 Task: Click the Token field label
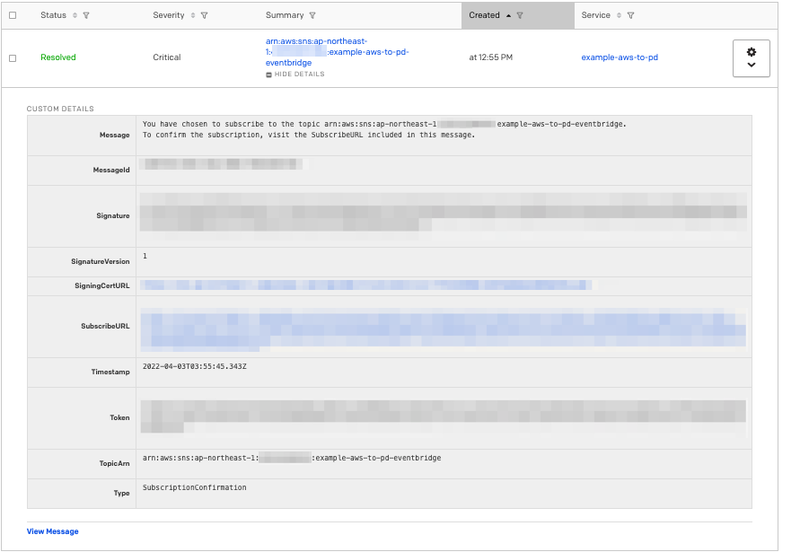(120, 417)
